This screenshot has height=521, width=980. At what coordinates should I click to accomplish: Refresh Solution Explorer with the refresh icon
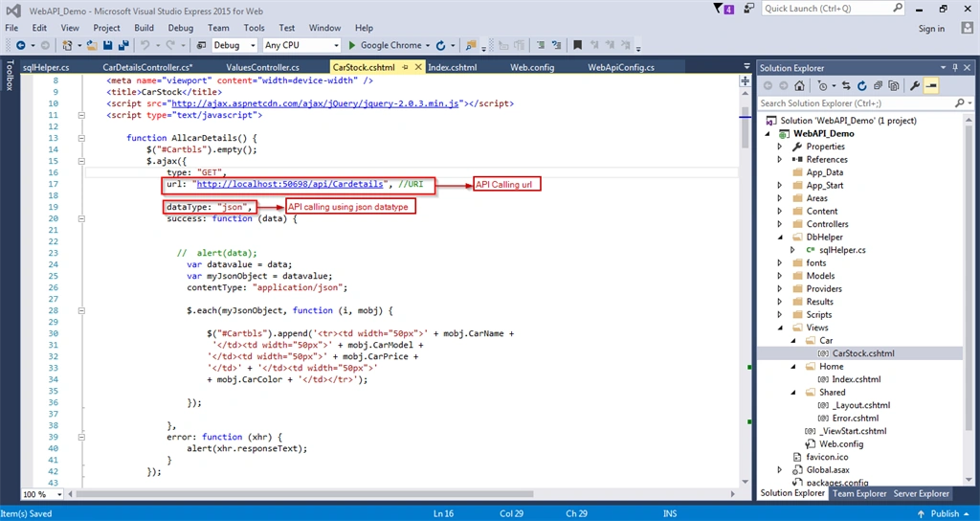pyautogui.click(x=862, y=85)
